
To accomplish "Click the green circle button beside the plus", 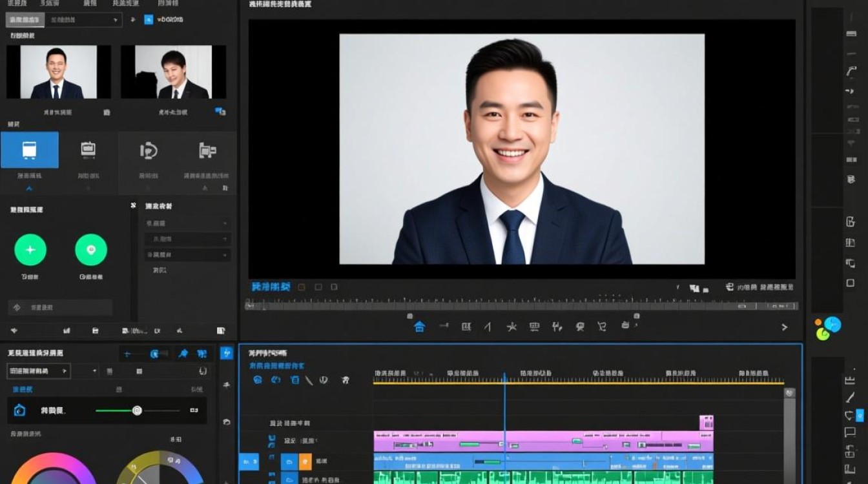I will [91, 250].
